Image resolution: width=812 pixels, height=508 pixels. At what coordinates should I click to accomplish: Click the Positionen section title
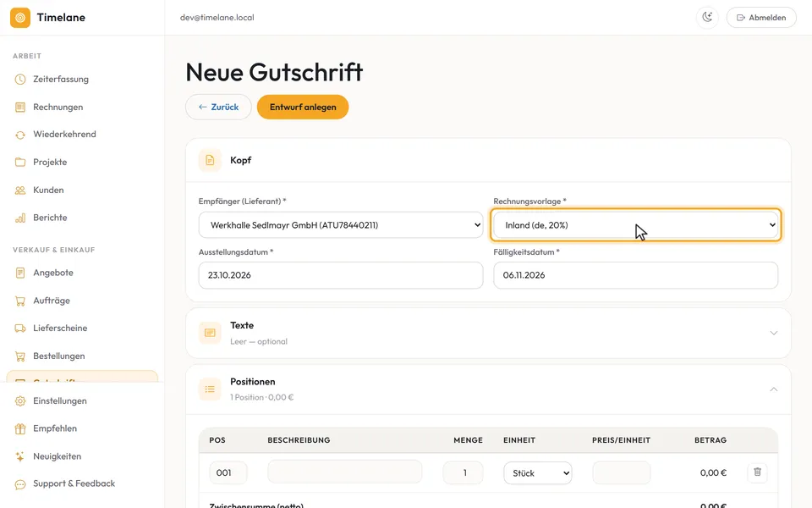pos(253,382)
